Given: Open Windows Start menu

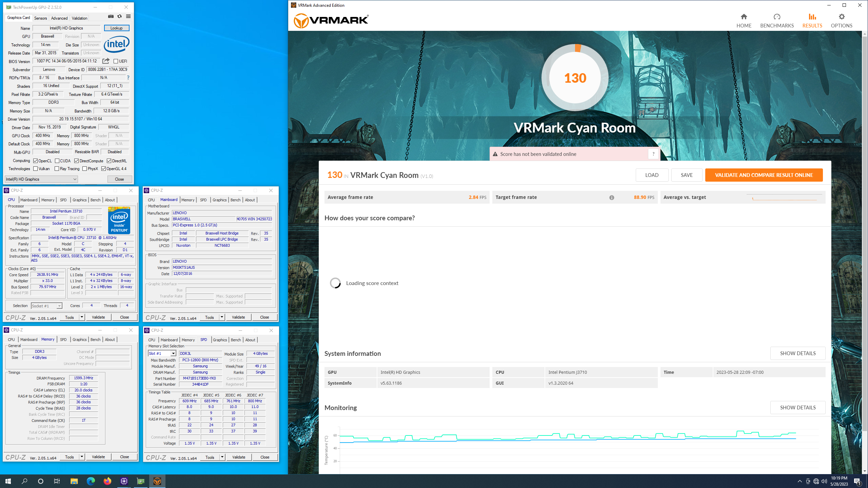Looking at the screenshot, I should 8,481.
